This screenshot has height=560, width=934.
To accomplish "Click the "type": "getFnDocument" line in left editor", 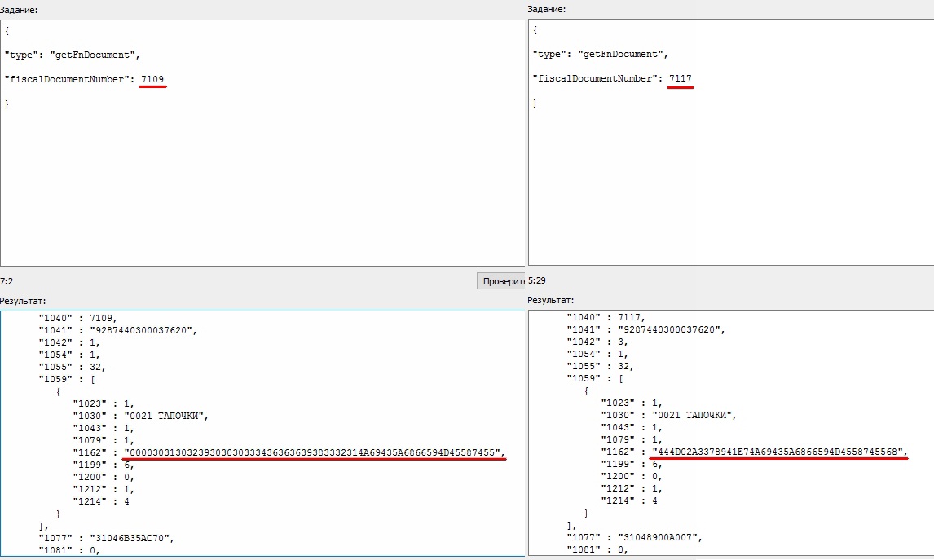I will (73, 54).
